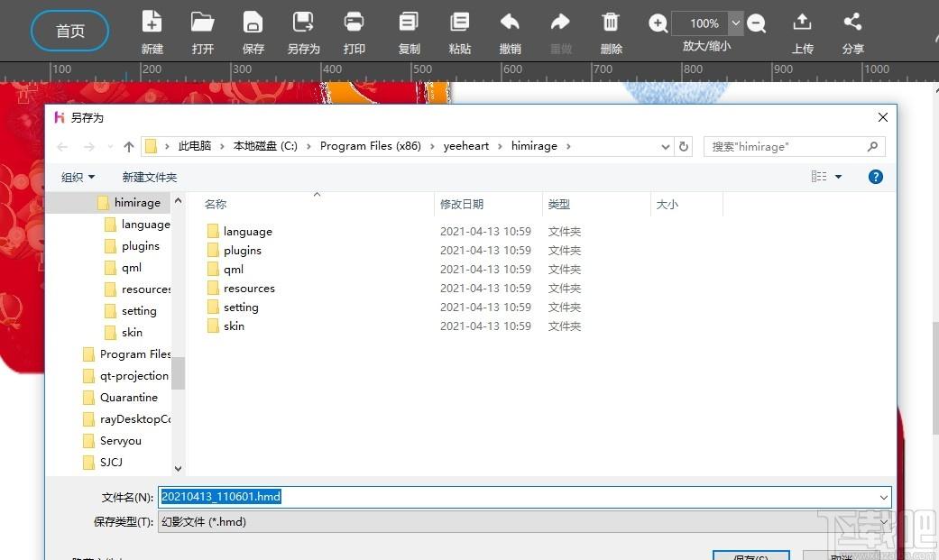Go back in dialog navigation
This screenshot has width=939, height=560.
point(62,147)
